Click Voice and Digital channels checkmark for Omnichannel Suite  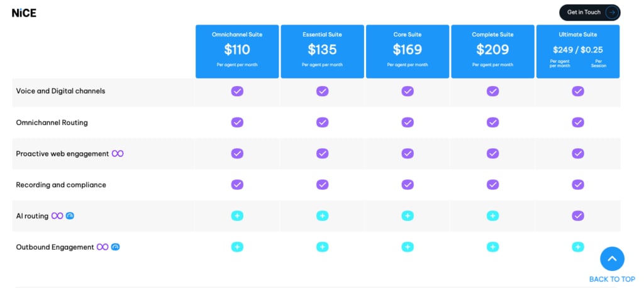(237, 91)
